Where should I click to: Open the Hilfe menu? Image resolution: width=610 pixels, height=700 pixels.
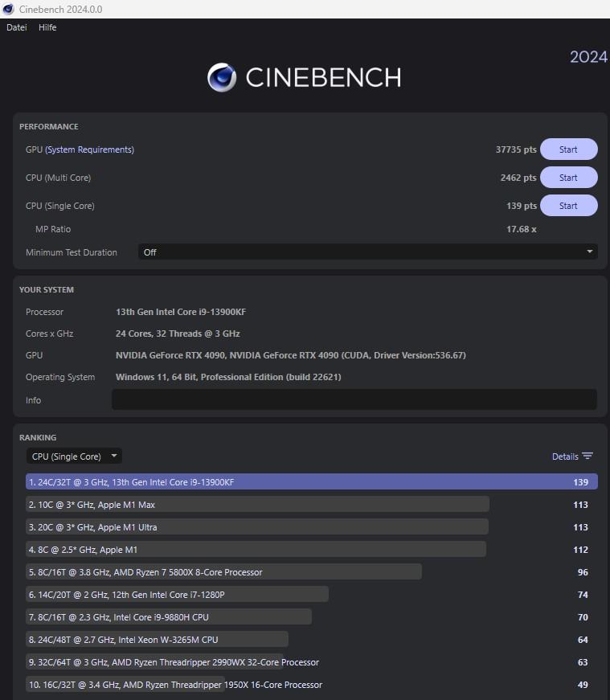pos(47,27)
